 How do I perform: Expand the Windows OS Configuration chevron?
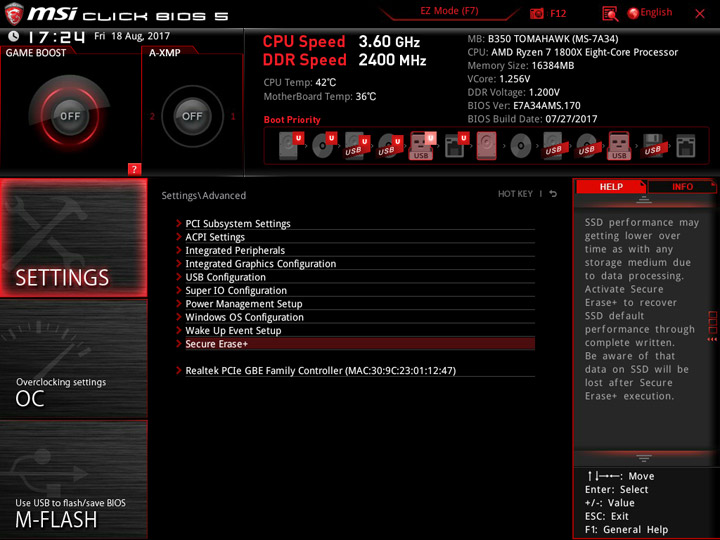click(179, 316)
